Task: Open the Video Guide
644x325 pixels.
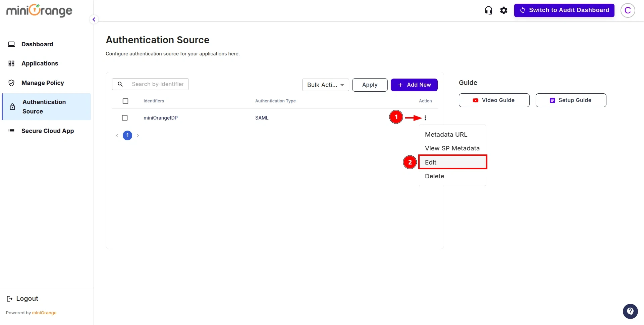Action: pos(494,100)
